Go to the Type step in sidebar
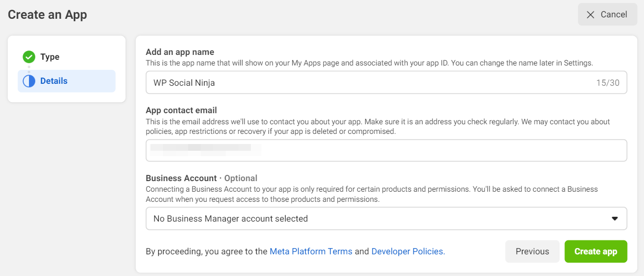This screenshot has height=276, width=644. pyautogui.click(x=50, y=57)
